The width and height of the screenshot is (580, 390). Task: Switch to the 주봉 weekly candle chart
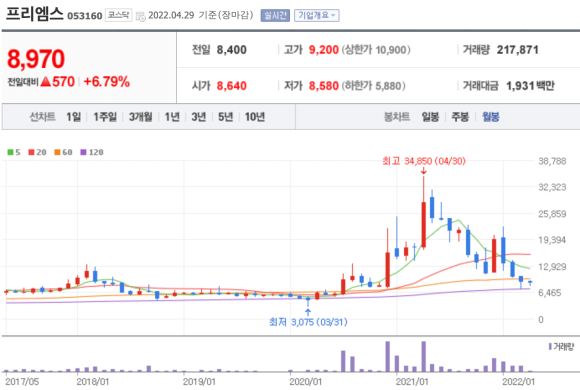point(460,117)
